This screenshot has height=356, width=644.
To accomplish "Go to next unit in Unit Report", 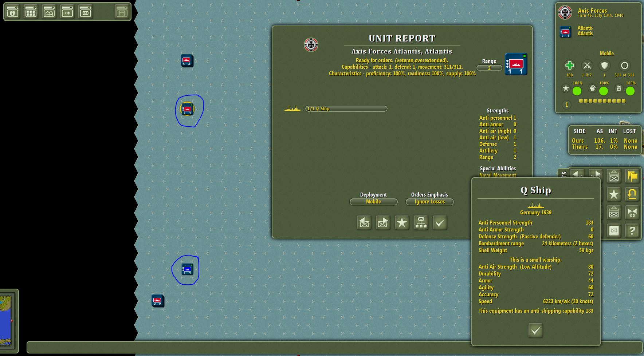I will coord(383,222).
